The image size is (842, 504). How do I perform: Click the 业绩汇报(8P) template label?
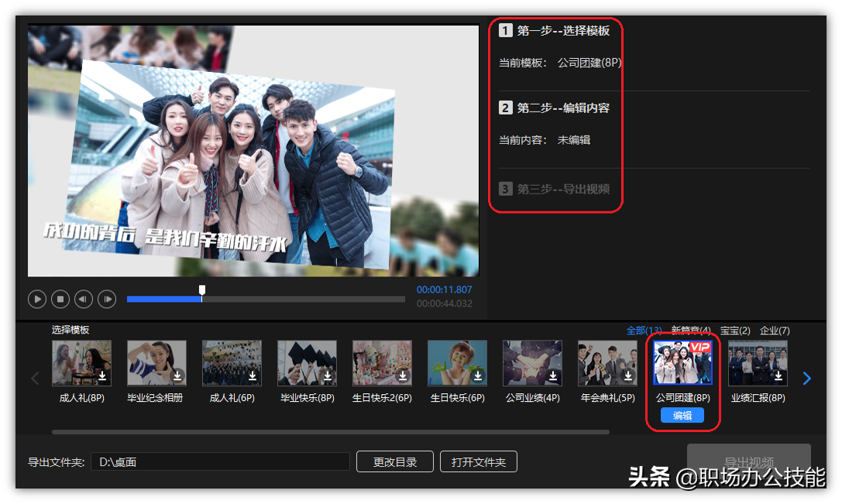758,398
